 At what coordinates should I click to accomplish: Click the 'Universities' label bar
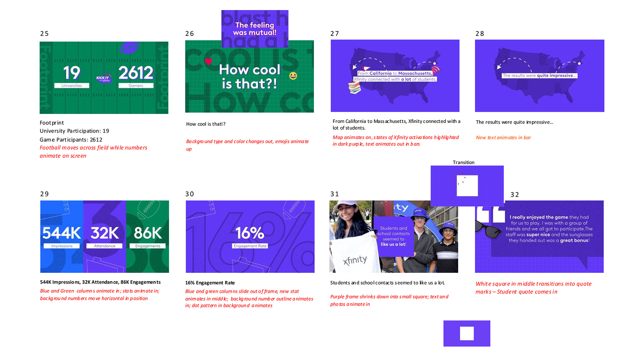point(72,85)
